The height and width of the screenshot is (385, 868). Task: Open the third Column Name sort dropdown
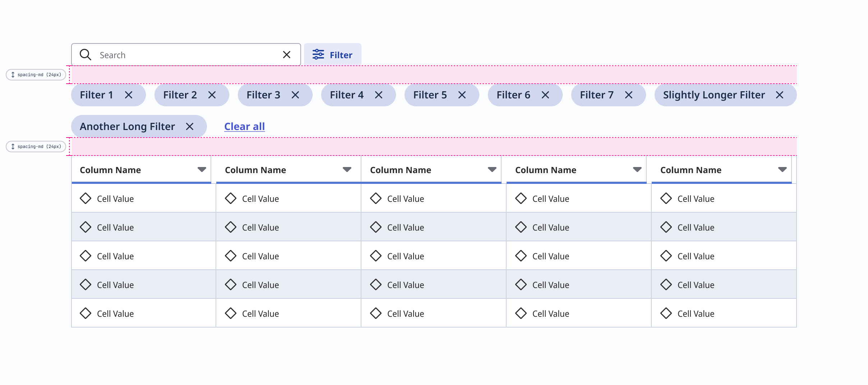492,170
